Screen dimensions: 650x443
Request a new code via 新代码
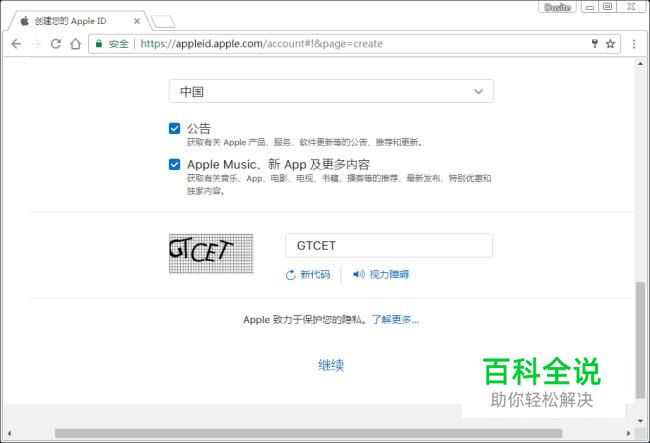[308, 274]
